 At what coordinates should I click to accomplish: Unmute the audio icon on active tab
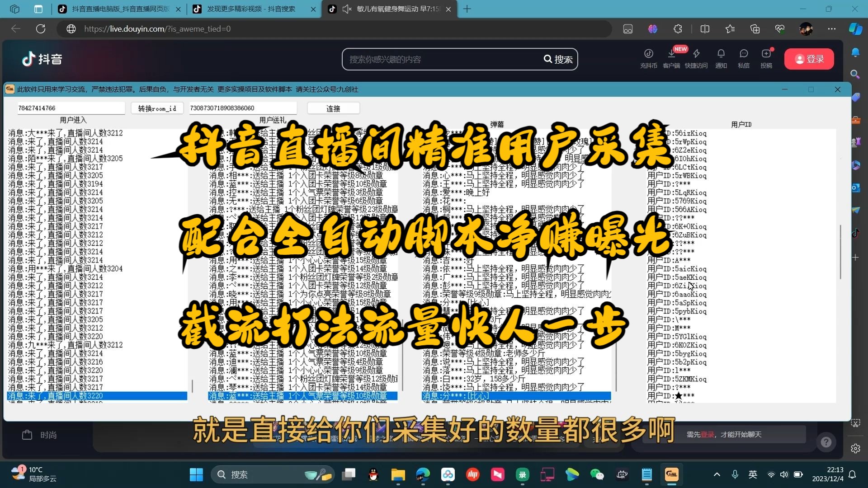pos(347,9)
